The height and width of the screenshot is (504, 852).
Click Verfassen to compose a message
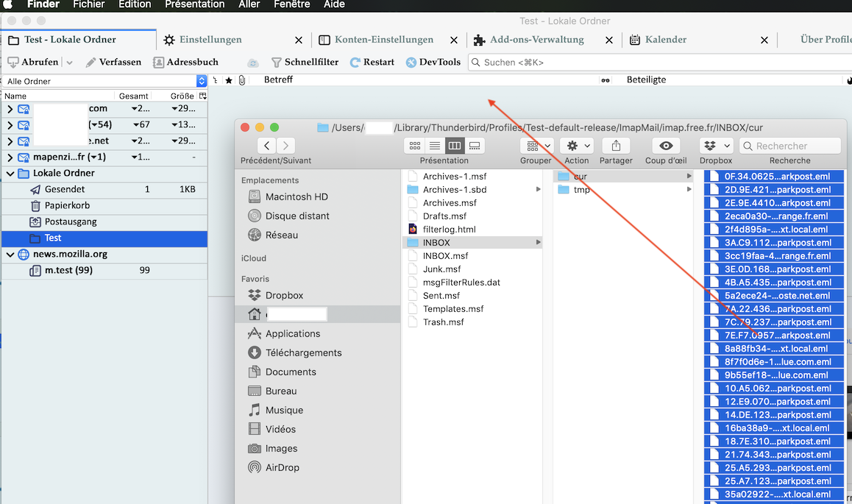point(113,62)
